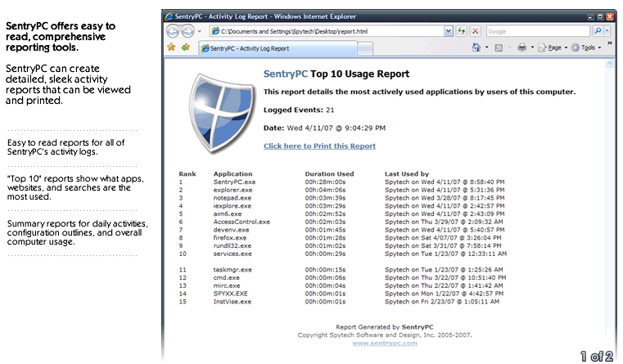The width and height of the screenshot is (623, 364).
Task: Click the 00h:28m:00s duration value
Action: click(325, 182)
